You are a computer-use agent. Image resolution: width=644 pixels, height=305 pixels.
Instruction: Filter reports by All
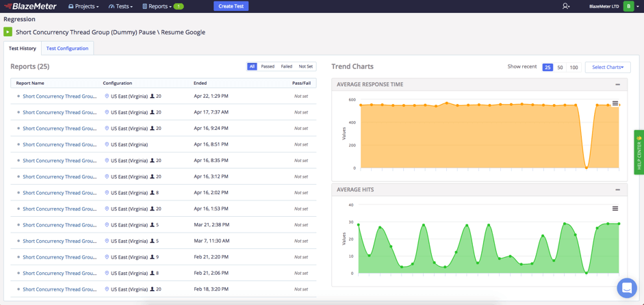point(252,66)
